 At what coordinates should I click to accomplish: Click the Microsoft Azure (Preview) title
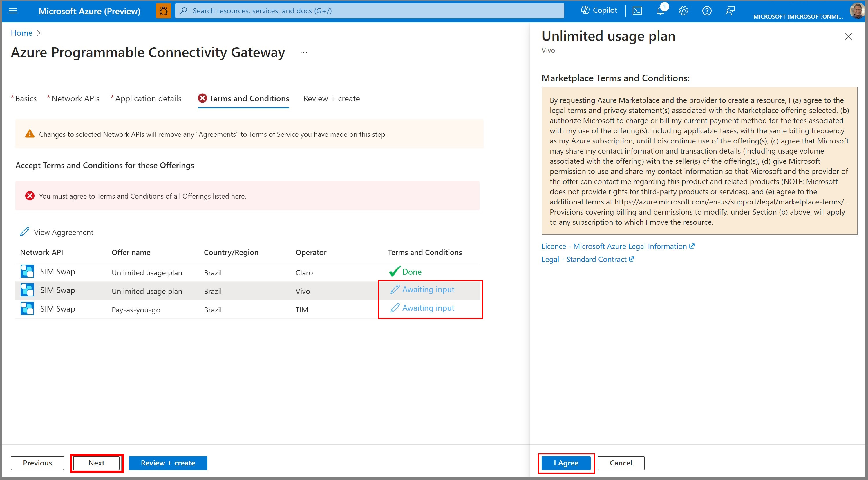coord(89,11)
